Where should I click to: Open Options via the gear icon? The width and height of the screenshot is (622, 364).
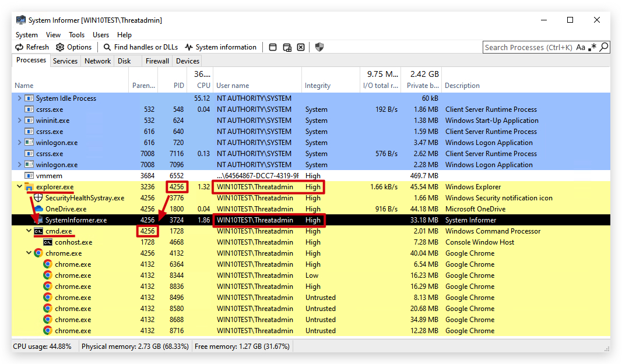pos(60,47)
